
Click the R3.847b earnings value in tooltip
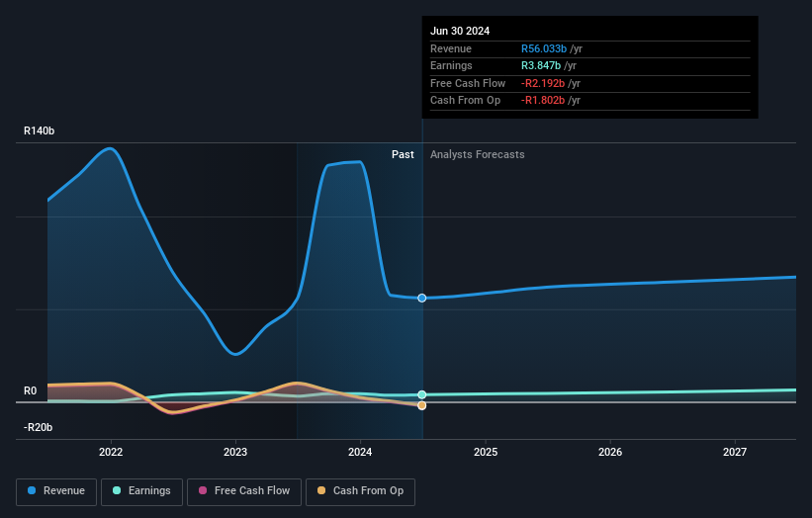541,65
